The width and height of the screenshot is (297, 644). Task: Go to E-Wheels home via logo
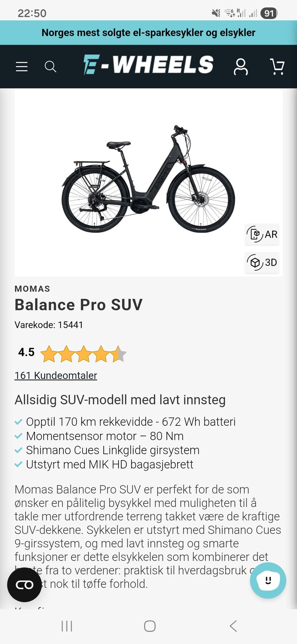148,65
